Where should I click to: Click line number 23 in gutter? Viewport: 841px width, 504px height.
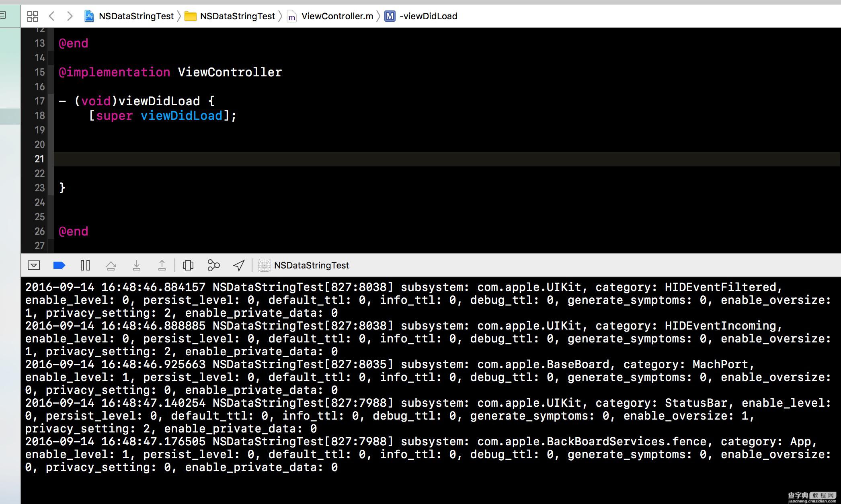coord(40,188)
